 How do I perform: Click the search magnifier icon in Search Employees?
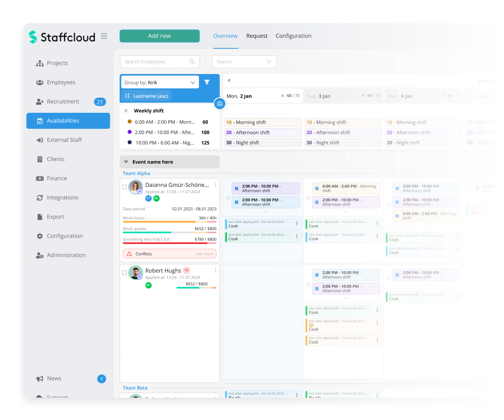click(x=192, y=62)
